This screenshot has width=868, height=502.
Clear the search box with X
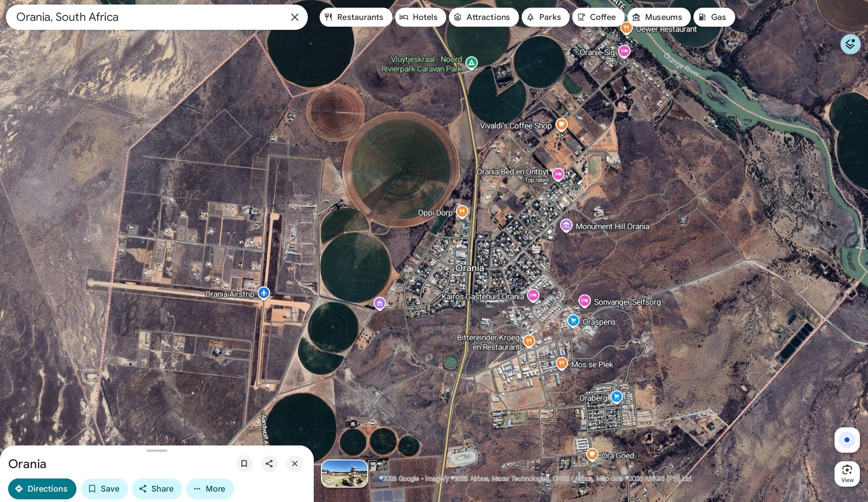tap(294, 17)
